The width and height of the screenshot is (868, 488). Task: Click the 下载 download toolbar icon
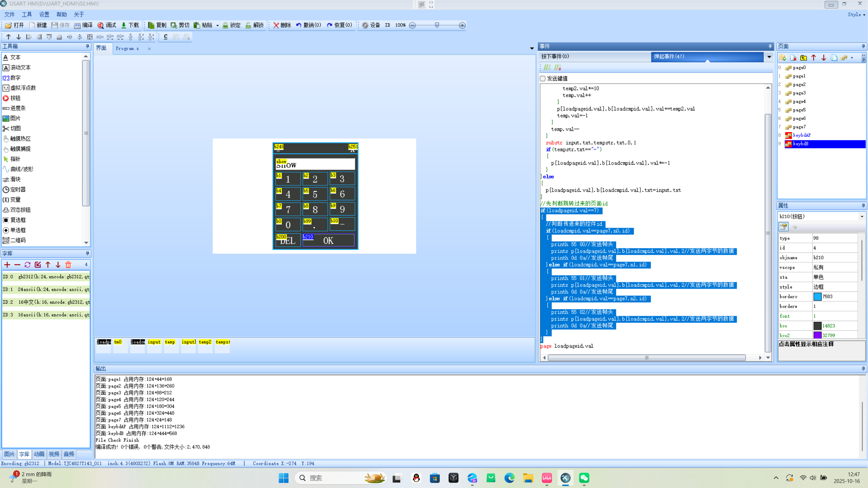[124, 25]
